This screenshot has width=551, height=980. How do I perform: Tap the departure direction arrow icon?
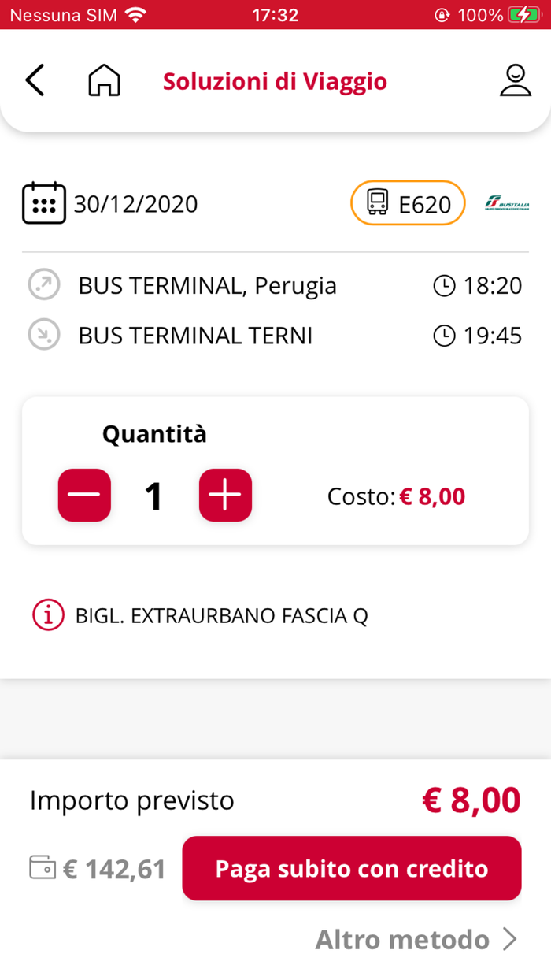tap(44, 285)
